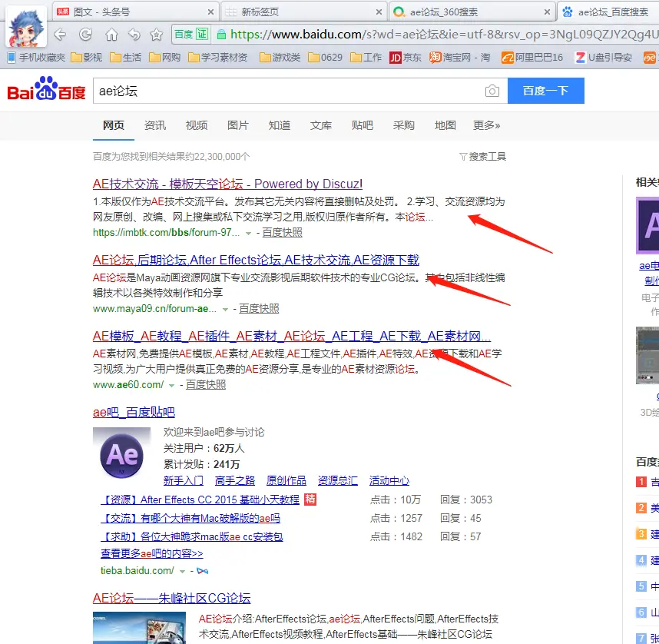The width and height of the screenshot is (659, 644).
Task: Bookmark page with the star icon
Action: 157,35
